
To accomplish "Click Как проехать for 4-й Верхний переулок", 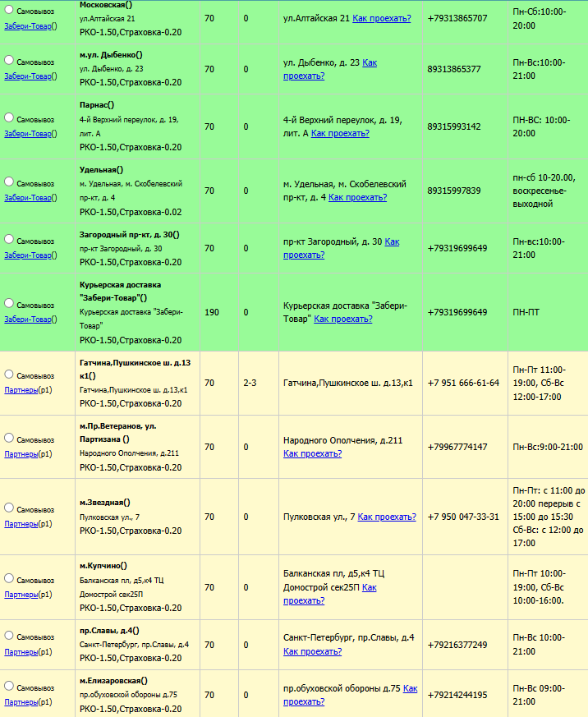I will (x=340, y=134).
